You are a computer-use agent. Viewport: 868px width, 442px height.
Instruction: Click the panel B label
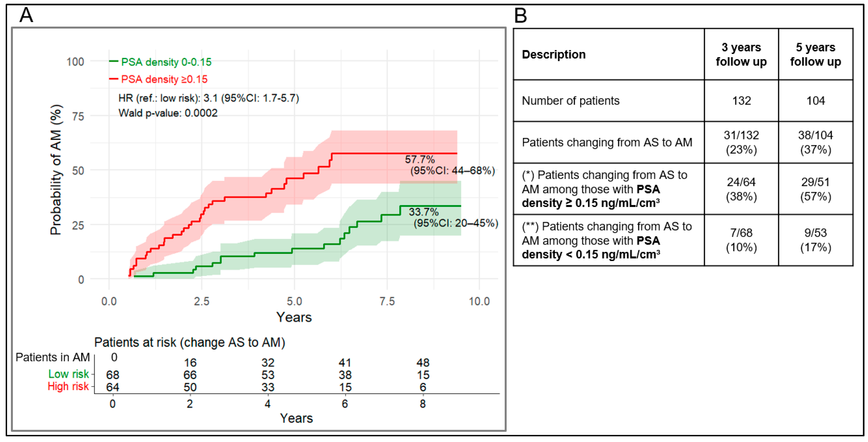pyautogui.click(x=521, y=16)
